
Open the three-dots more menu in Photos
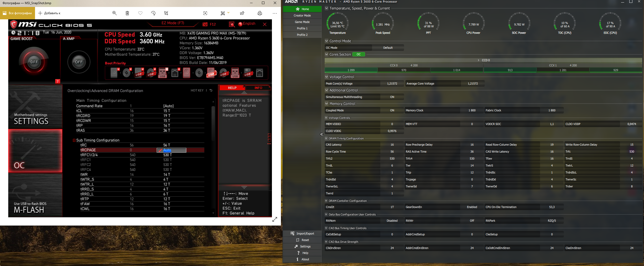(275, 13)
